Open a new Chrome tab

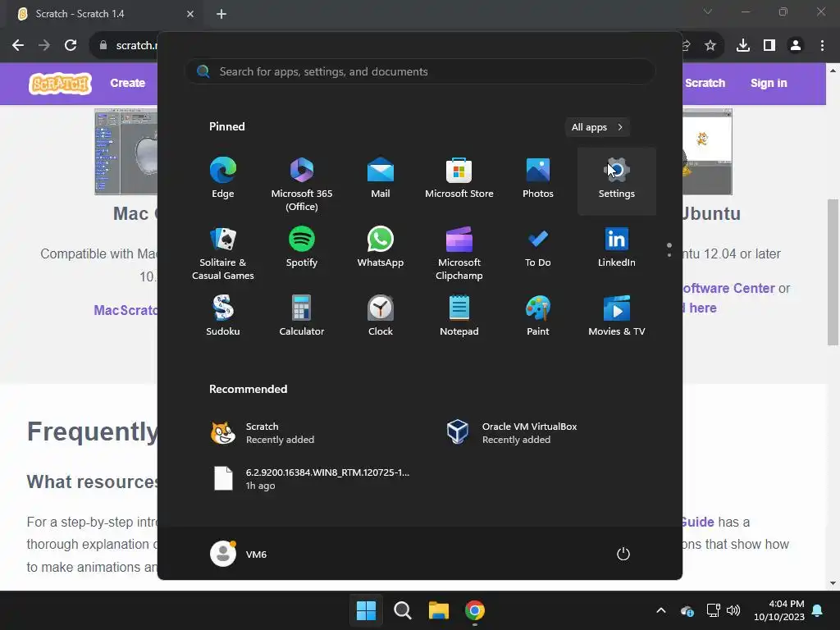point(221,14)
